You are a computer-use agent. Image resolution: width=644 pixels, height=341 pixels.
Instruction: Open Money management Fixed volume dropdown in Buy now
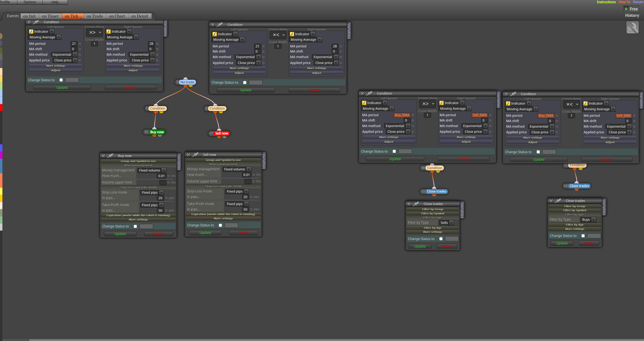(x=152, y=170)
